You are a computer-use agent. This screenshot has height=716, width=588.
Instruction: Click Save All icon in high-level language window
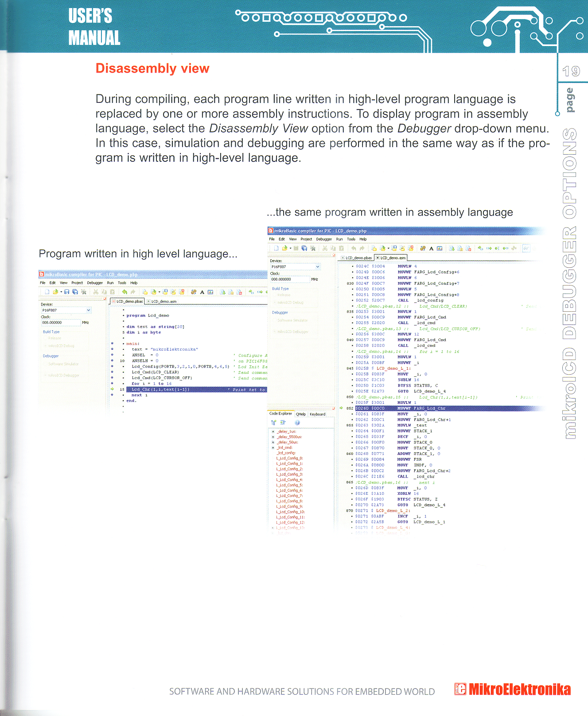tap(75, 292)
